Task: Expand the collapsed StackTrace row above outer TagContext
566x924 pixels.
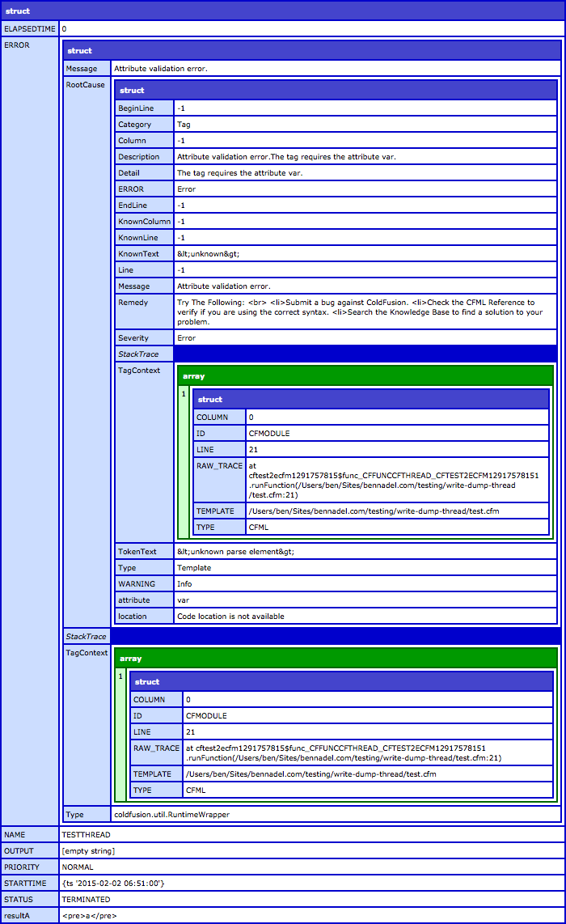Action: click(x=311, y=636)
